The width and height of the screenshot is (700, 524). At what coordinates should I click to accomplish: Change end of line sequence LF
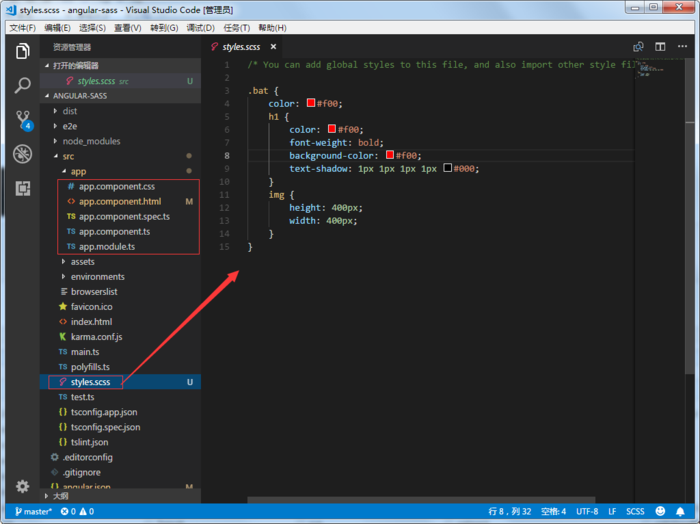click(x=612, y=512)
